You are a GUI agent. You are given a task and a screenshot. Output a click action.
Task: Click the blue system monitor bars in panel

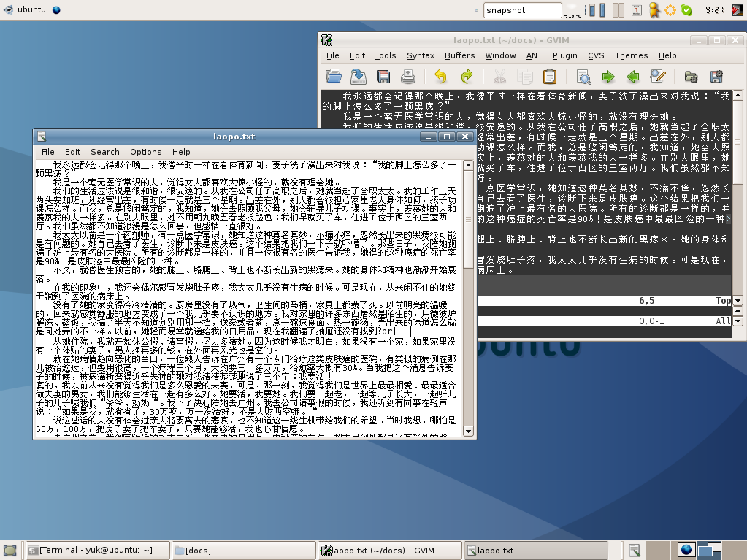pos(597,10)
